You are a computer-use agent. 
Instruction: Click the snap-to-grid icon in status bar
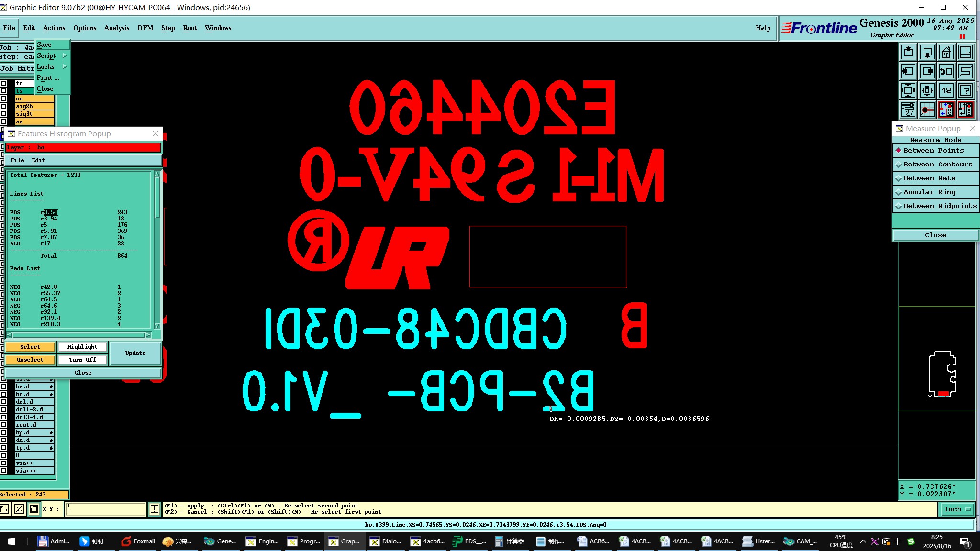(x=34, y=509)
